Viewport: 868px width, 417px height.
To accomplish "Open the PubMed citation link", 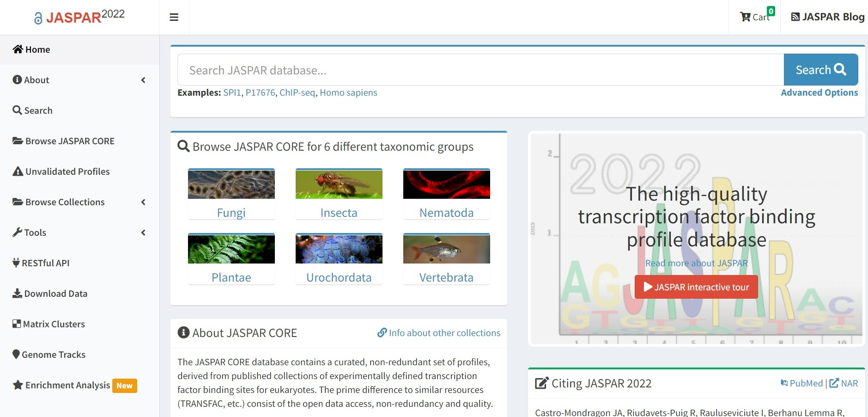I will [x=802, y=383].
